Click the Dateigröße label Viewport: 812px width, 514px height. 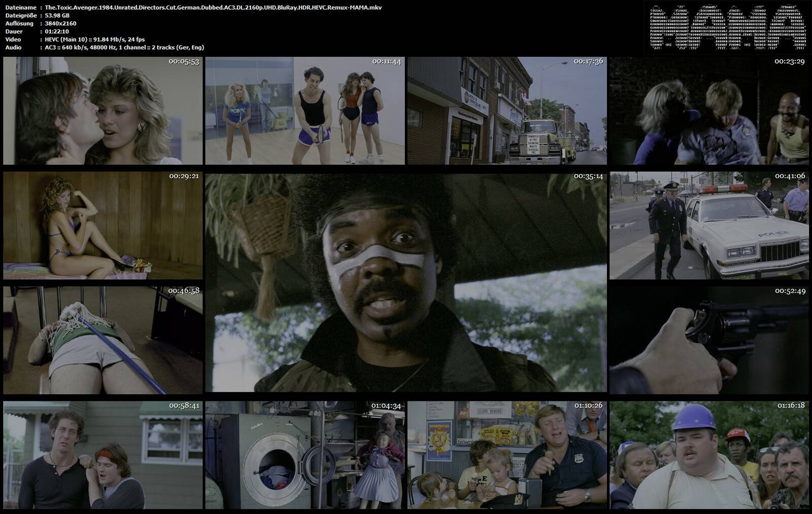[20, 15]
